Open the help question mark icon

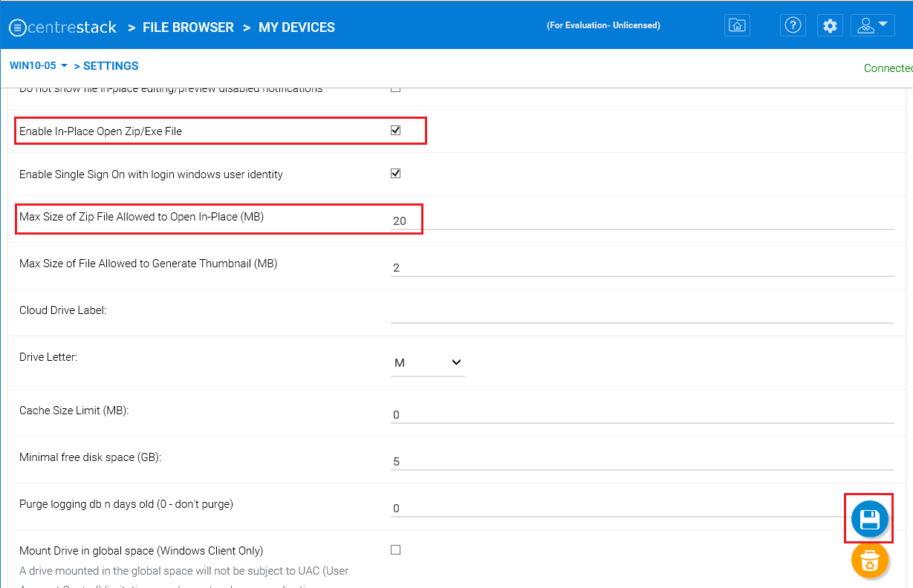[x=793, y=25]
